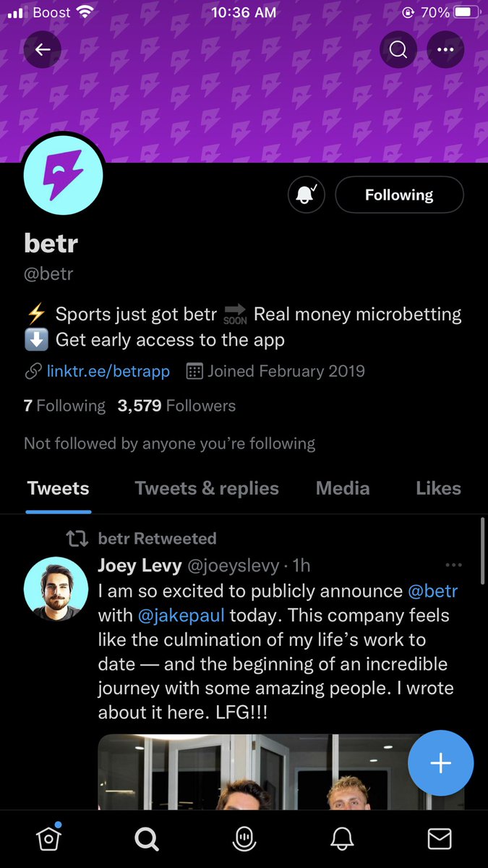The height and width of the screenshot is (868, 488).
Task: Open @jakepaul mention link
Action: coord(181,616)
